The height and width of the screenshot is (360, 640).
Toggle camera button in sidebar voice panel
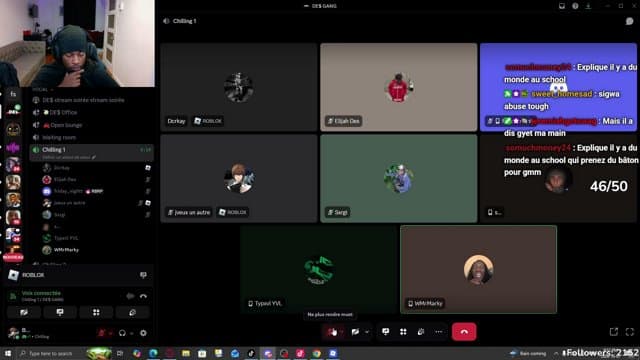pyautogui.click(x=24, y=313)
